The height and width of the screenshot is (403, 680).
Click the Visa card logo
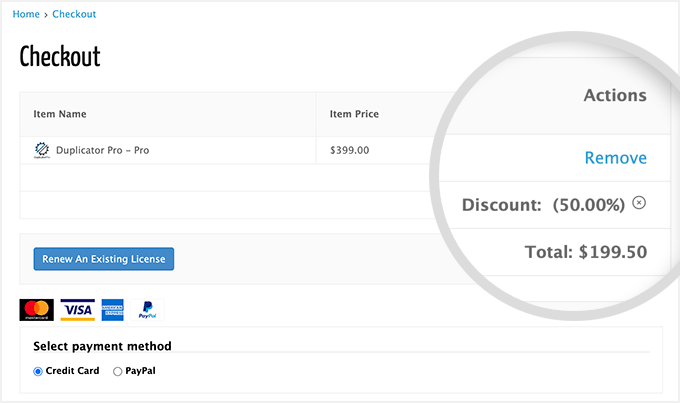(x=77, y=310)
